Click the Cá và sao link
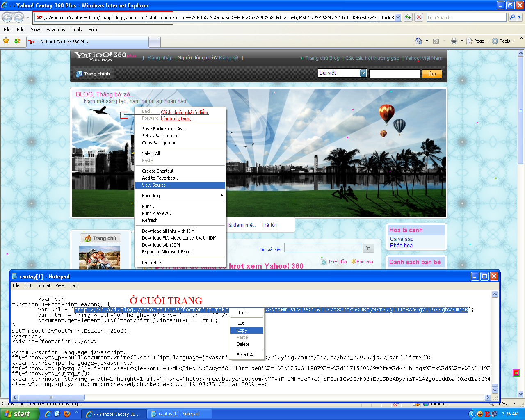The height and width of the screenshot is (420, 525). click(402, 239)
